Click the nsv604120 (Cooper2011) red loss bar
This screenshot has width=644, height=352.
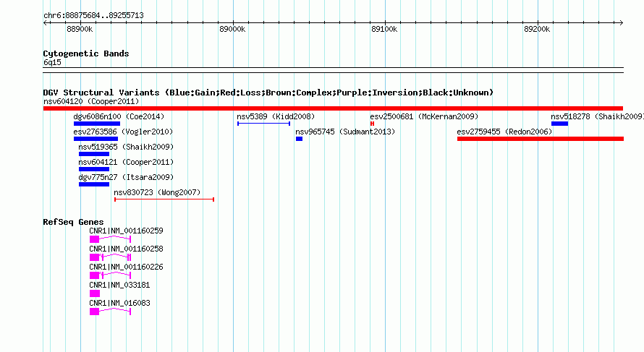point(333,108)
